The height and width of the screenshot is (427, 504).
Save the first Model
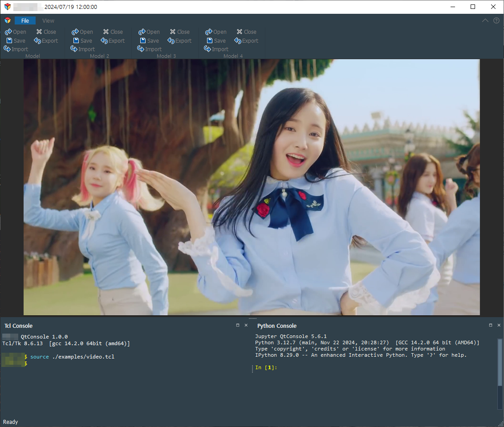point(16,41)
